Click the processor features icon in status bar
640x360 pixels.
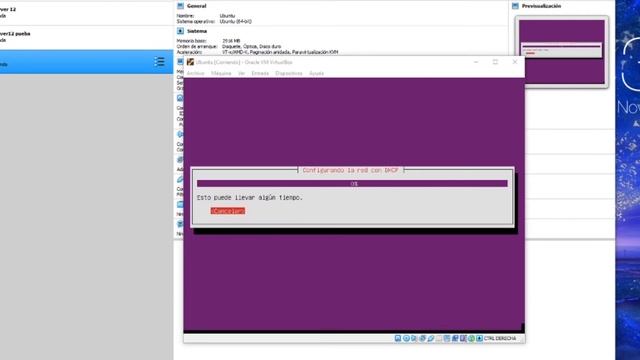point(463,338)
